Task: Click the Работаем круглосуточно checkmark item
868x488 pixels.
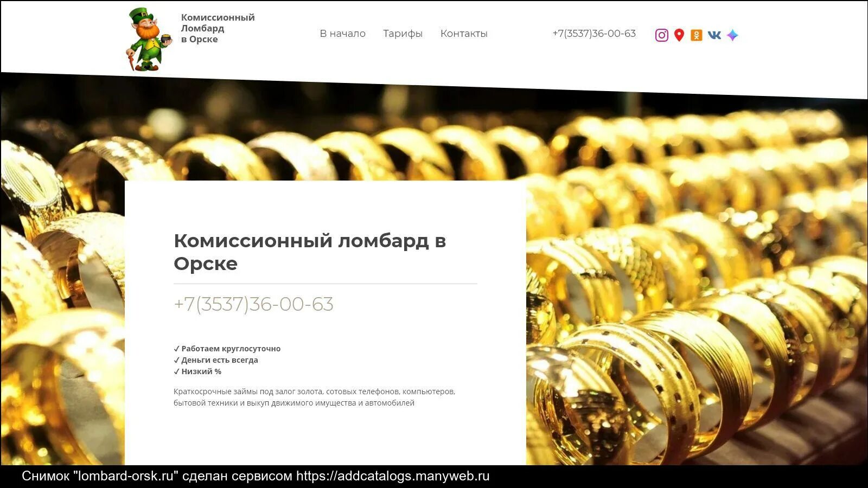Action: coord(227,349)
